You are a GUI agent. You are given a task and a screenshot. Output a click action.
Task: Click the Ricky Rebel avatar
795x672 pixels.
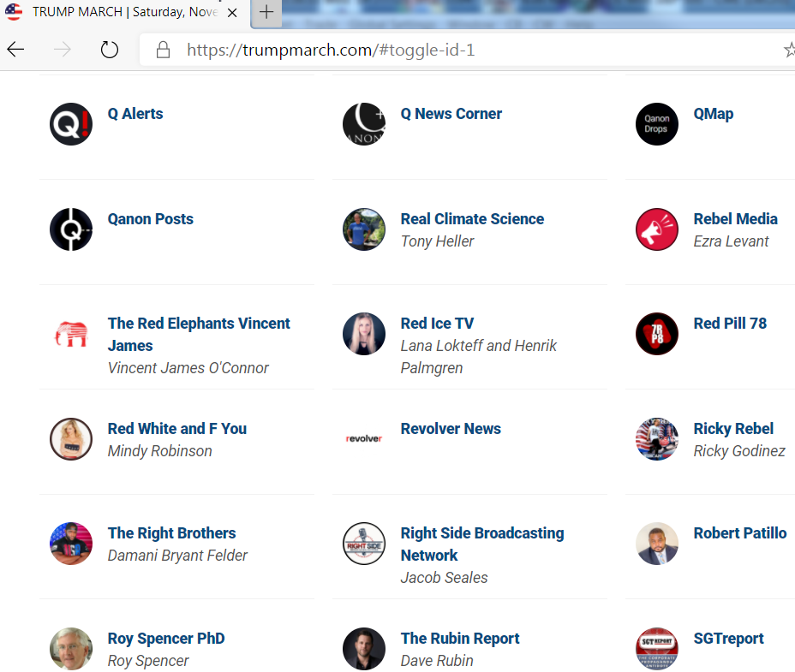[657, 439]
